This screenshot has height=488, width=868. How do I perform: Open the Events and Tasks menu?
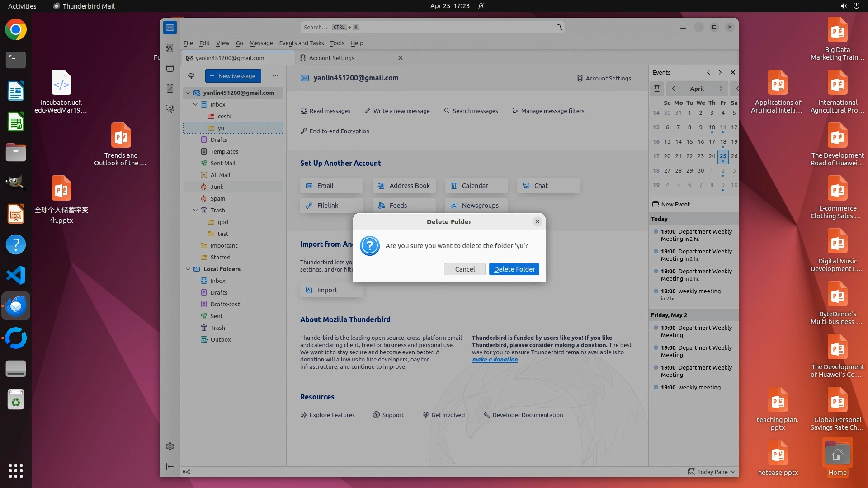coord(301,43)
